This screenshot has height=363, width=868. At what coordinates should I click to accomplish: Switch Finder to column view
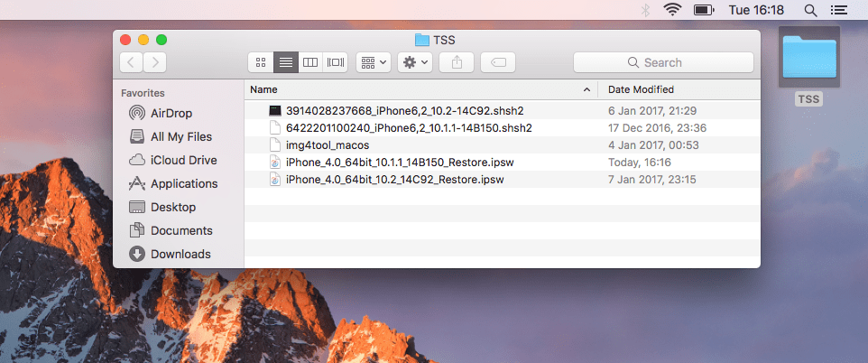pyautogui.click(x=310, y=62)
